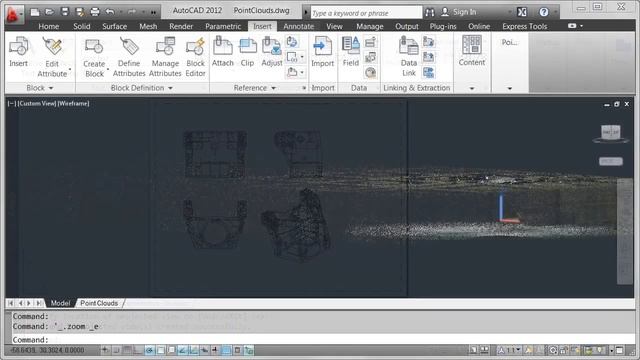Click the Insert block tool

point(18,52)
